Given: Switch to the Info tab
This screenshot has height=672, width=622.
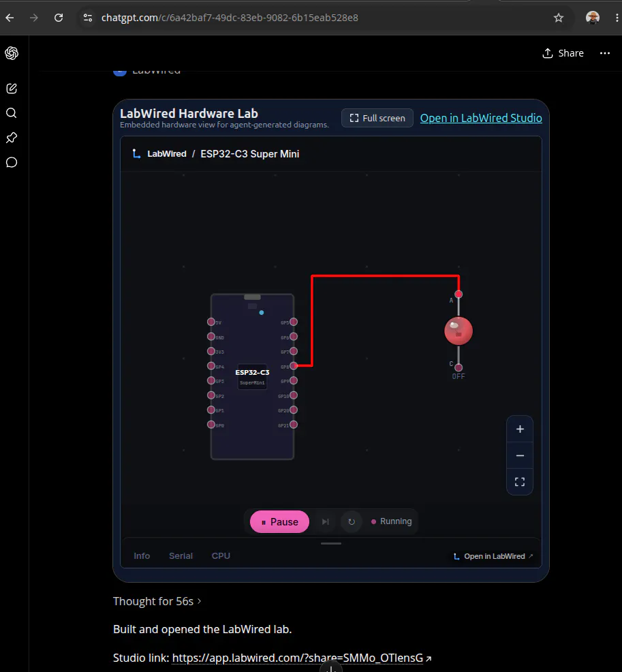Looking at the screenshot, I should tap(142, 556).
